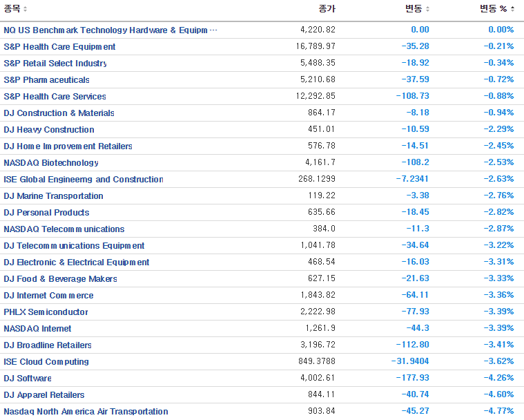Open S&P Pharmaceuticals index link
Image resolution: width=524 pixels, height=420 pixels.
[46, 80]
